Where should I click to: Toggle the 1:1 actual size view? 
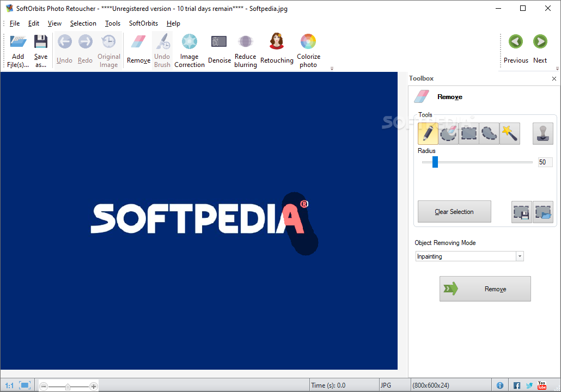tap(9, 385)
